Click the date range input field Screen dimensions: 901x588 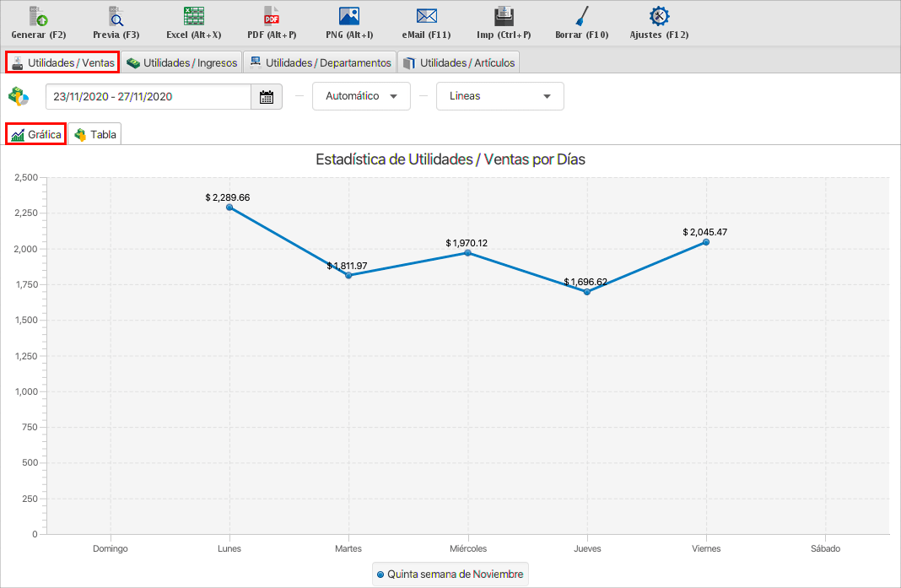tap(148, 97)
